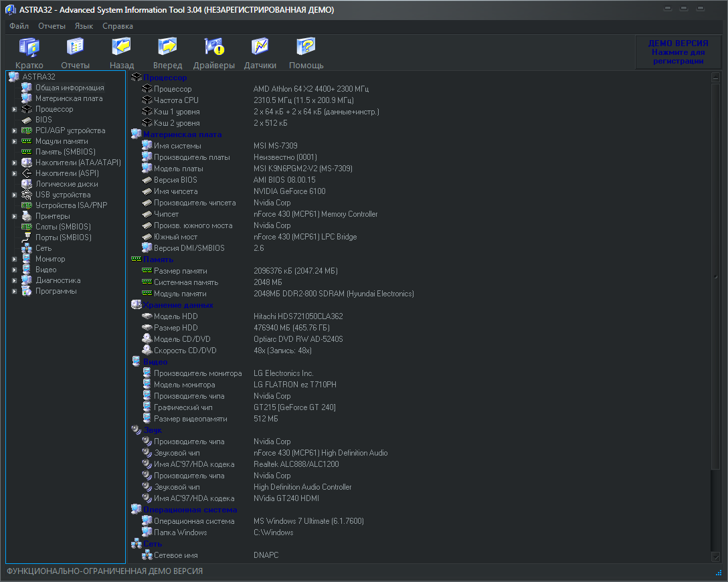Click the Слоты (SMBIOS) icon
Viewport: 728px width, 582px height.
(x=27, y=227)
